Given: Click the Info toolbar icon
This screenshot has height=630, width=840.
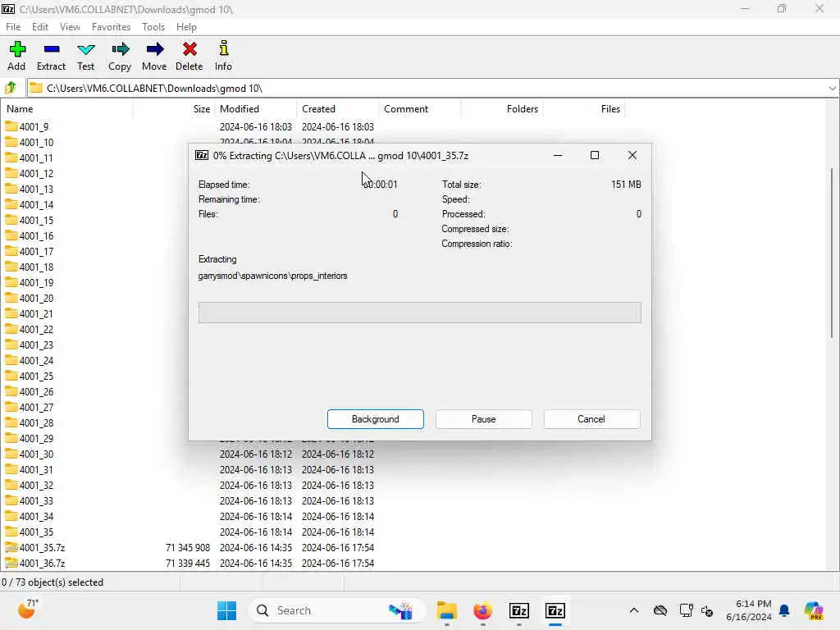Looking at the screenshot, I should click(x=223, y=56).
